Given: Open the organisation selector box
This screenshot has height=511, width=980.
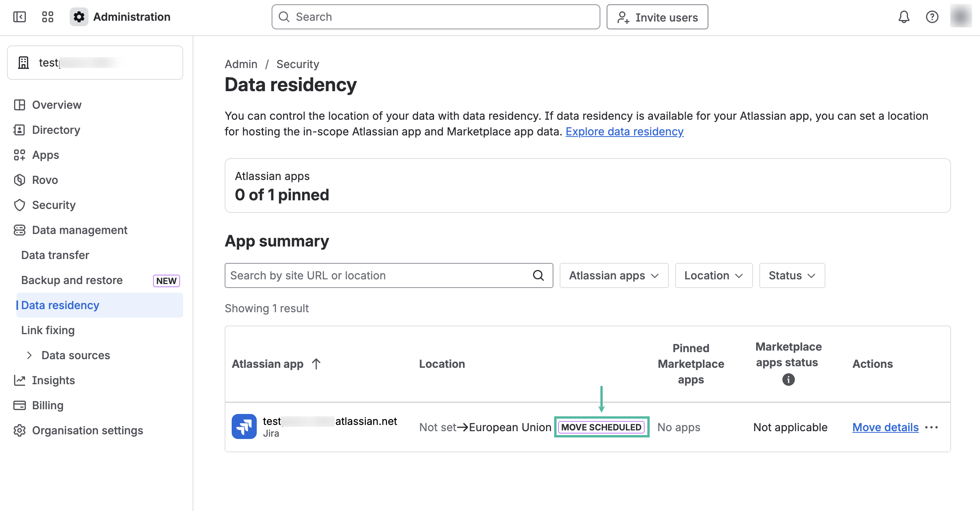Looking at the screenshot, I should coord(95,63).
